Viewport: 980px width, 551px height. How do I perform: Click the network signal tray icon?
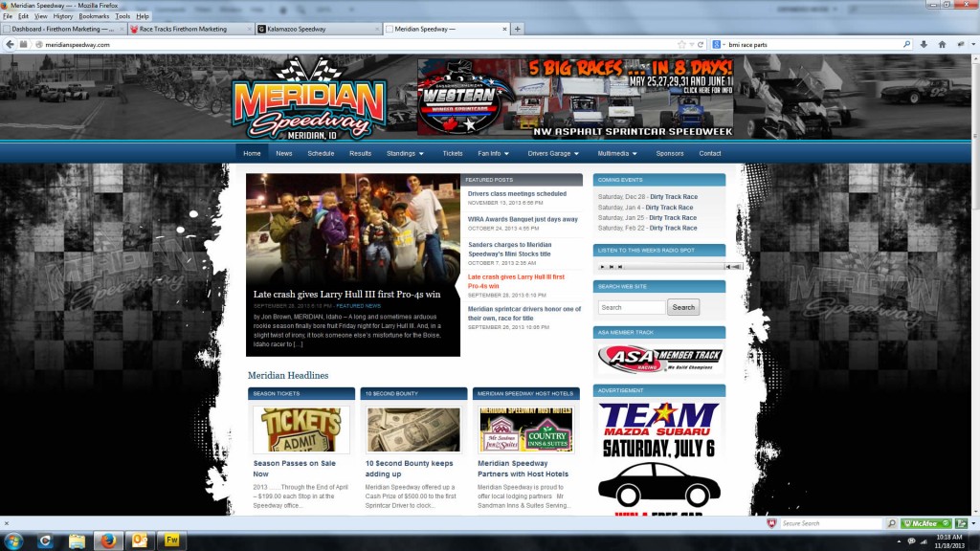tap(924, 541)
